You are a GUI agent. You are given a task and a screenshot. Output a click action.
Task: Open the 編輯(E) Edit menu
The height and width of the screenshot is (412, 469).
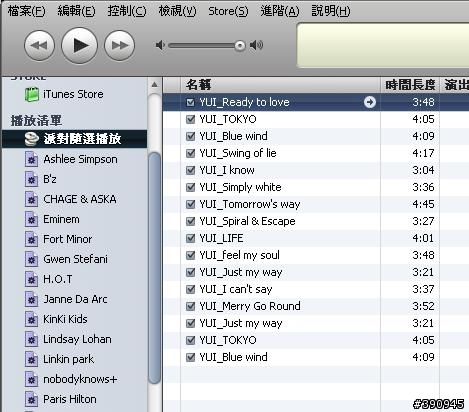click(x=76, y=11)
